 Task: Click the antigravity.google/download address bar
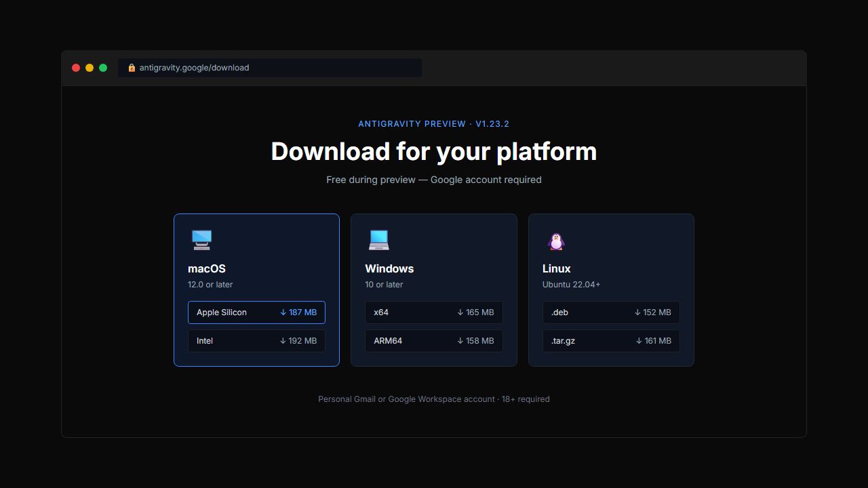[270, 68]
